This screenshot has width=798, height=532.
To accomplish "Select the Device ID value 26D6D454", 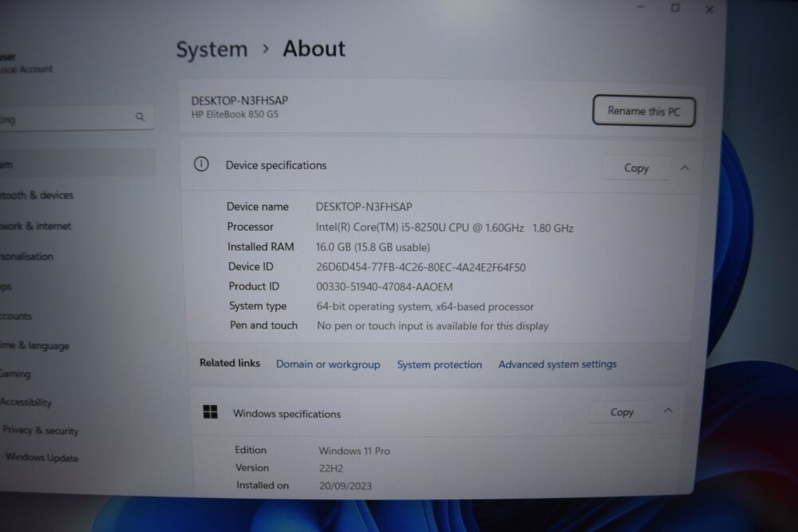I will click(x=421, y=267).
